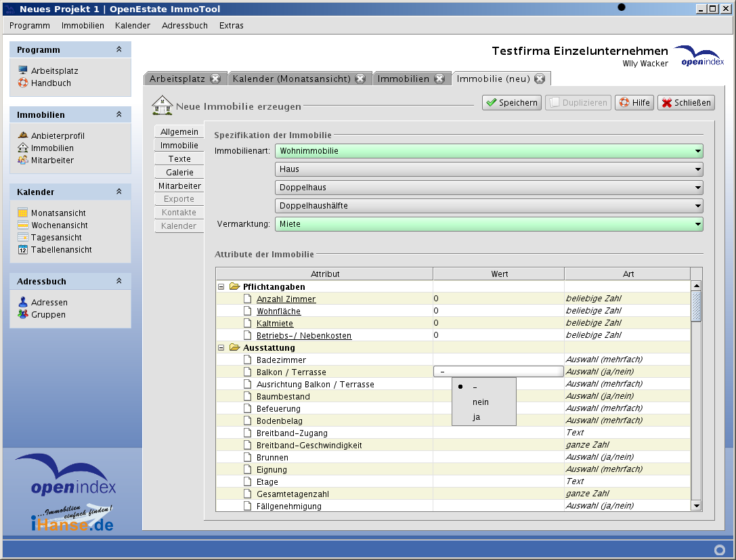The image size is (736, 560).
Task: Open Handbuch via lifebuoy icon
Action: point(23,83)
